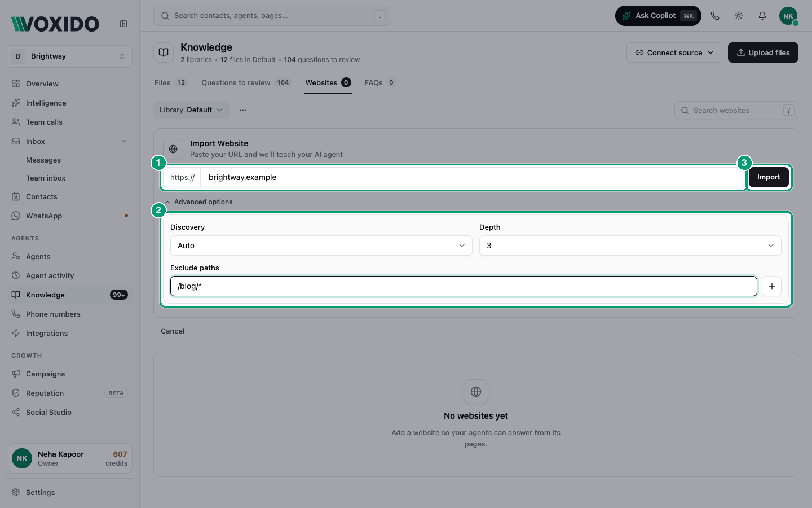Viewport: 812px width, 508px height.
Task: Click Upload files button
Action: coord(763,52)
